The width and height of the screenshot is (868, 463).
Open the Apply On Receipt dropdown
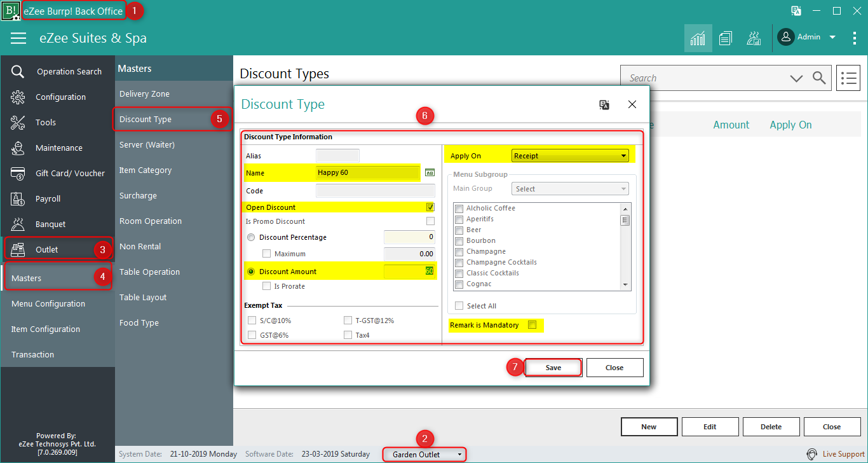570,155
